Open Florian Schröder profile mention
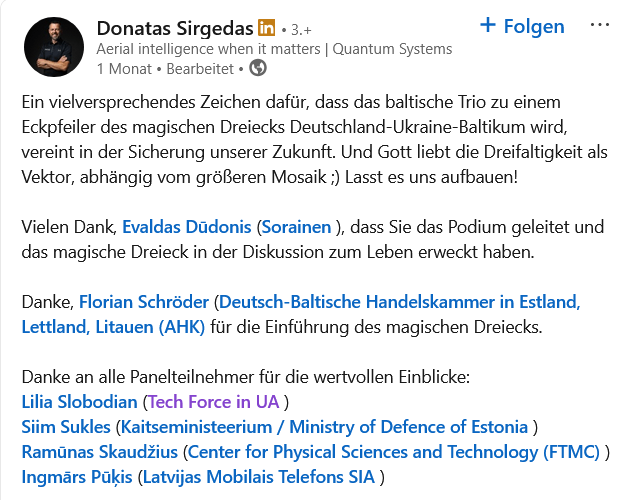Image resolution: width=630 pixels, height=500 pixels. (145, 301)
